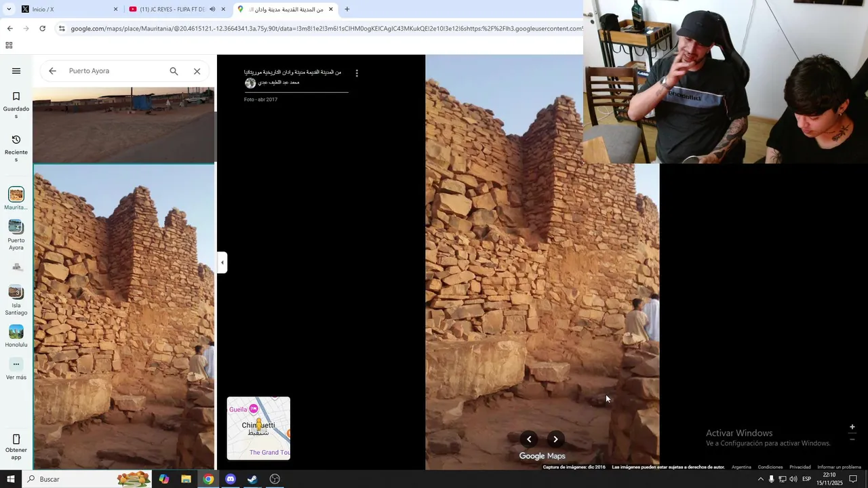Mute the YouTube tab audio icon

point(212,9)
